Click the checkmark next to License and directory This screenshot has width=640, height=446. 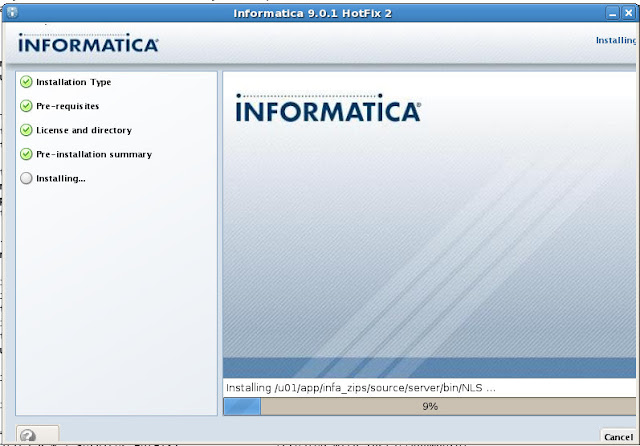26,130
